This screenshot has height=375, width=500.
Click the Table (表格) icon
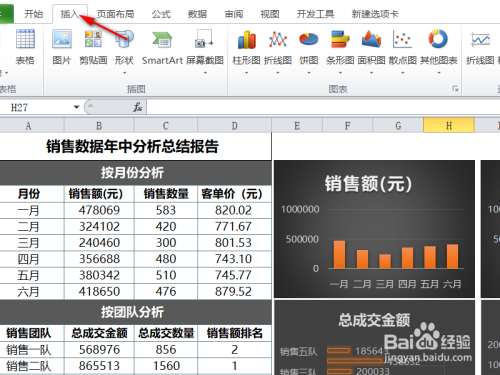pyautogui.click(x=25, y=39)
